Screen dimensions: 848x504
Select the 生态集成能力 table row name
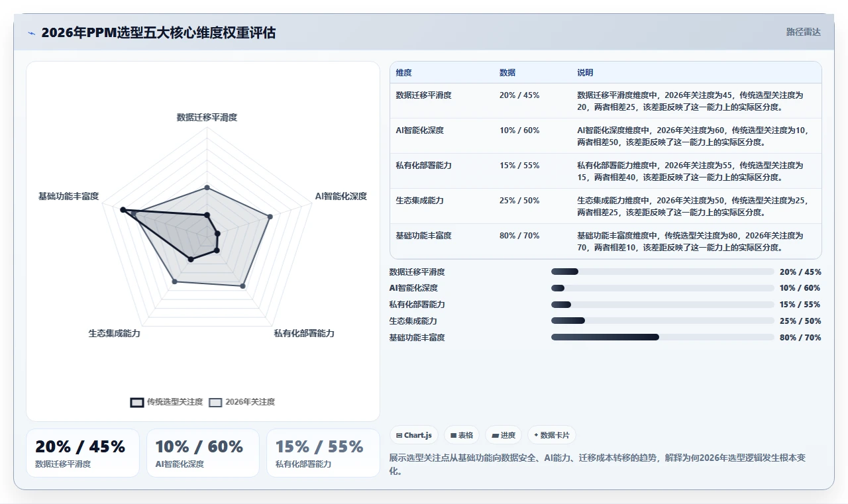tap(419, 201)
